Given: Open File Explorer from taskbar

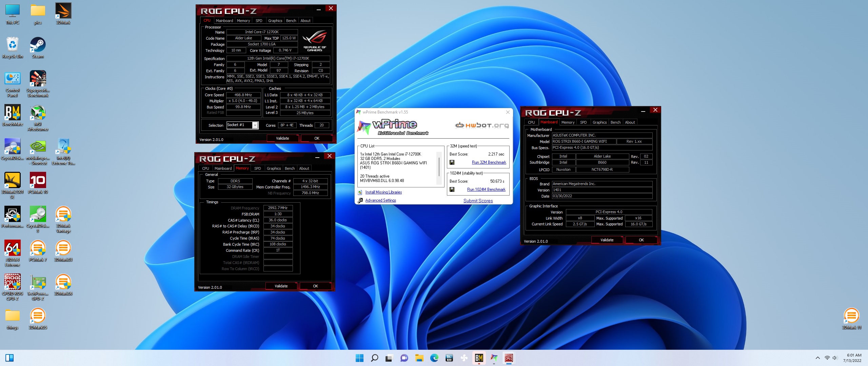Looking at the screenshot, I should tap(419, 358).
